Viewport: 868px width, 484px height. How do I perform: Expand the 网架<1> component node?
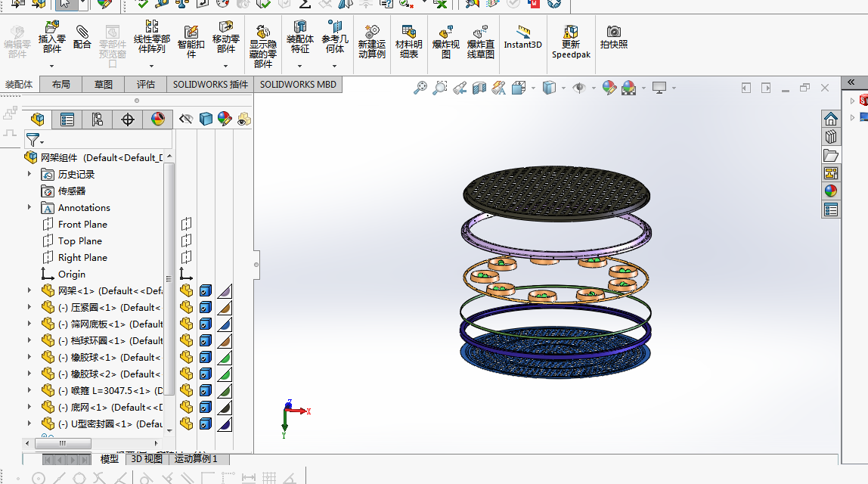(x=29, y=290)
